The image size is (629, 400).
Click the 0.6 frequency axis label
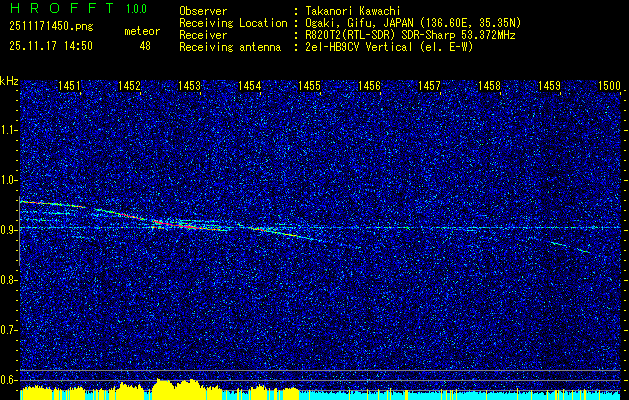tap(8, 380)
